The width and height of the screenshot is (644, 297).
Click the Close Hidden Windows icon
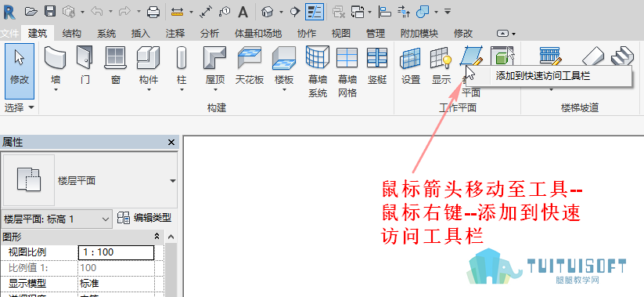(338, 13)
